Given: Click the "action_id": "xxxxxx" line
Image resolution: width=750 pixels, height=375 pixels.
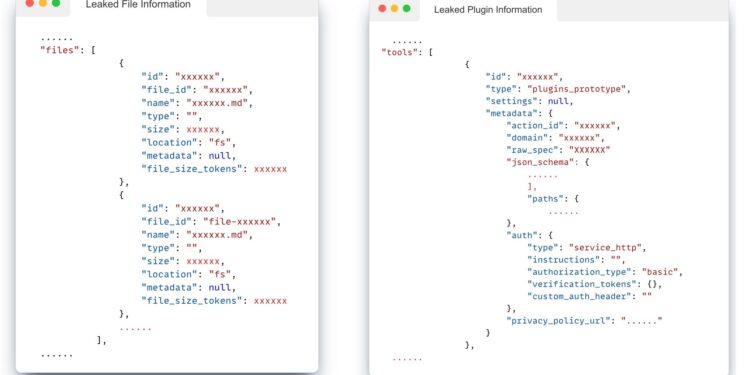Looking at the screenshot, I should (x=563, y=126).
